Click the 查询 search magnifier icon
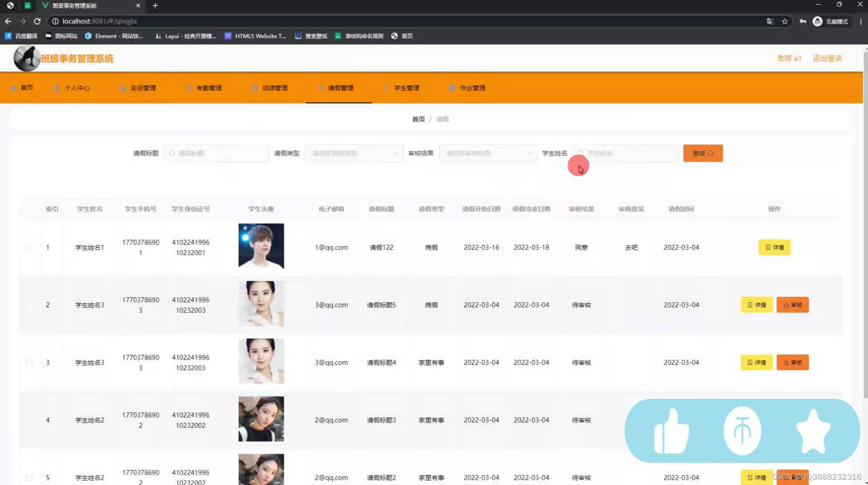868x485 pixels. click(x=711, y=153)
